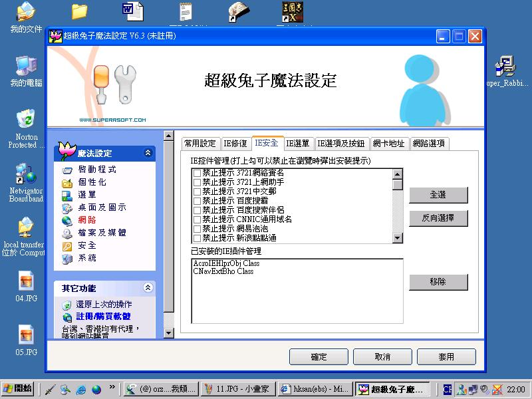The height and width of the screenshot is (399, 532).
Task: Check 禁止提示 新浪點點通
Action: click(197, 238)
